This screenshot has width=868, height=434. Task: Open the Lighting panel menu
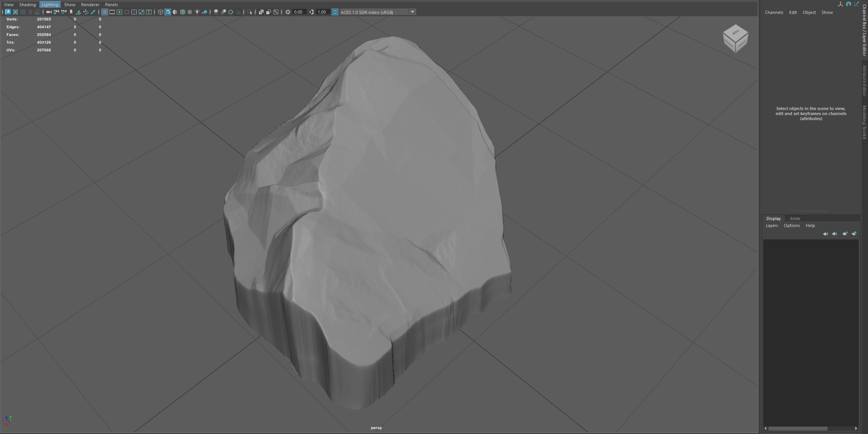50,5
